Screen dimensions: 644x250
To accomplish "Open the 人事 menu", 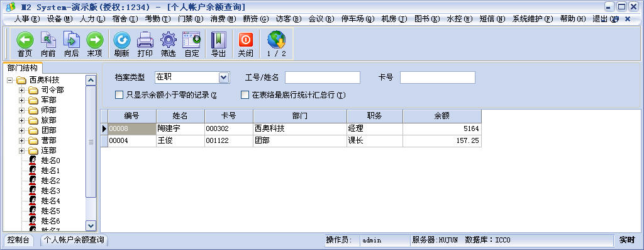I will (x=27, y=19).
